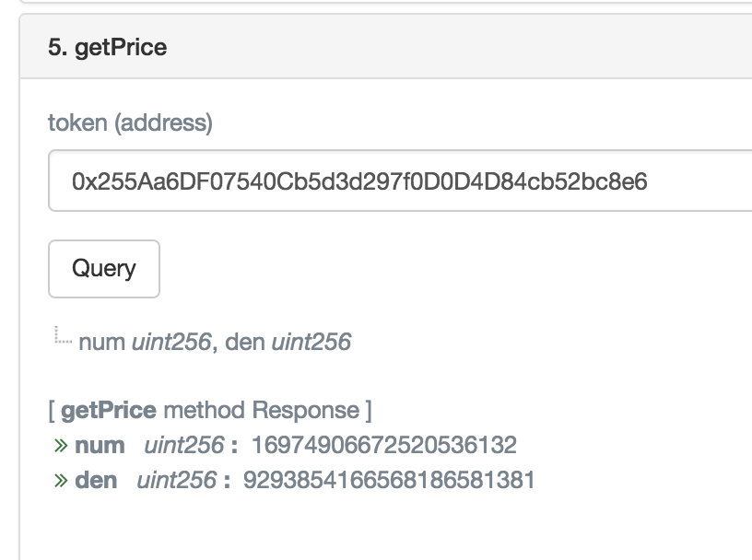The height and width of the screenshot is (560, 752).
Task: Click the den value 9293854166568186581381
Action: 388,481
